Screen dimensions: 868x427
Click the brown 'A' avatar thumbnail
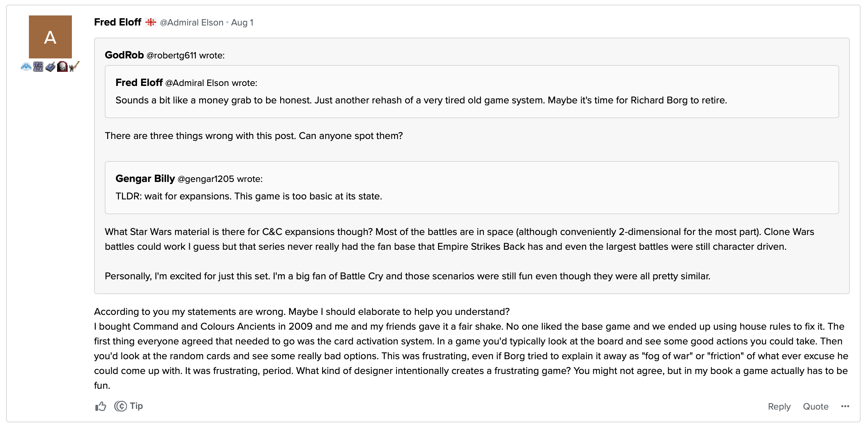[x=50, y=37]
